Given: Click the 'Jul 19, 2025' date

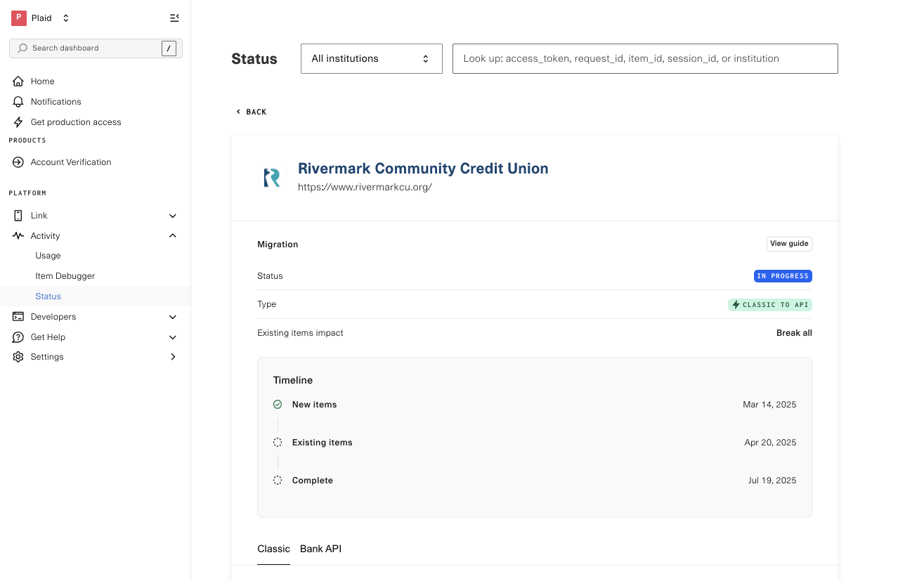Looking at the screenshot, I should [x=772, y=481].
